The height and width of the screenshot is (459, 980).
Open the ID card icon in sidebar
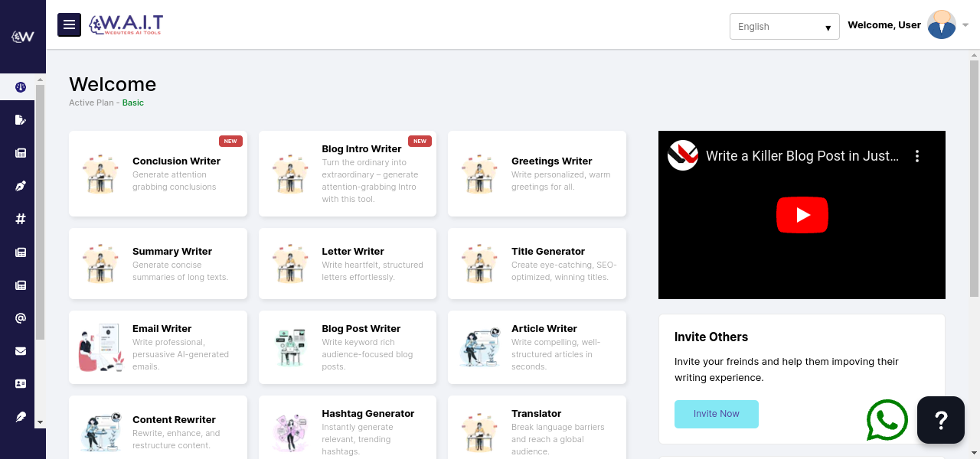[x=21, y=384]
